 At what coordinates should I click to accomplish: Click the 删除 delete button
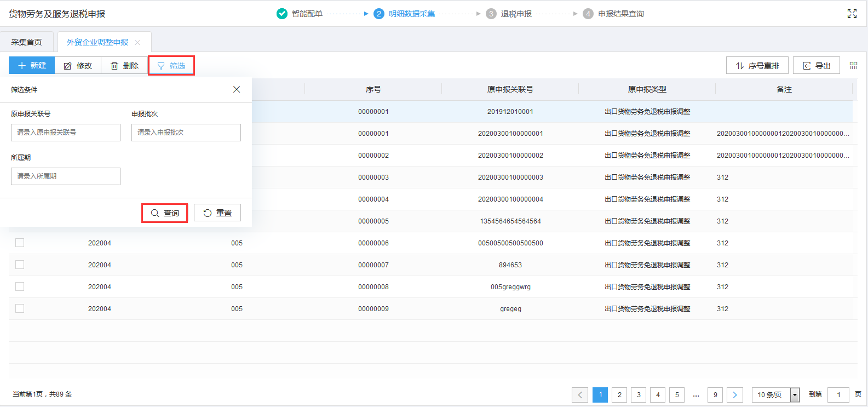(x=124, y=66)
